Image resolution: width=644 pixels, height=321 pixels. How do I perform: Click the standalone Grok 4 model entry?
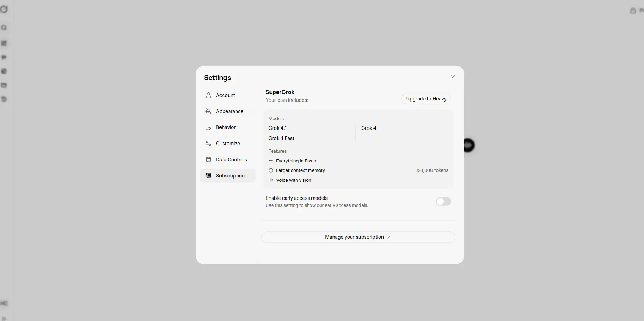click(x=369, y=128)
